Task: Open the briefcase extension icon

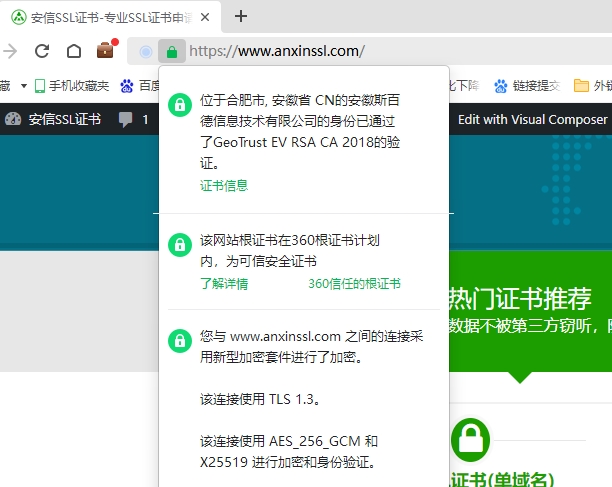Action: click(x=105, y=50)
